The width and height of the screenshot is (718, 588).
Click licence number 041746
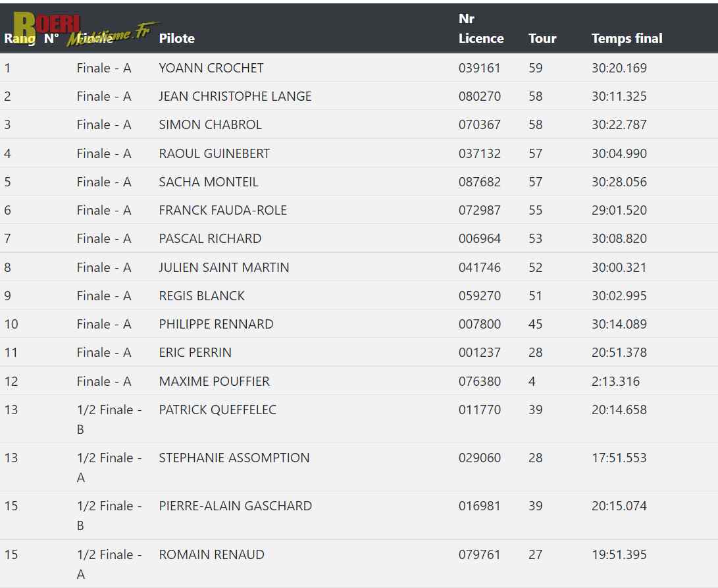click(479, 267)
